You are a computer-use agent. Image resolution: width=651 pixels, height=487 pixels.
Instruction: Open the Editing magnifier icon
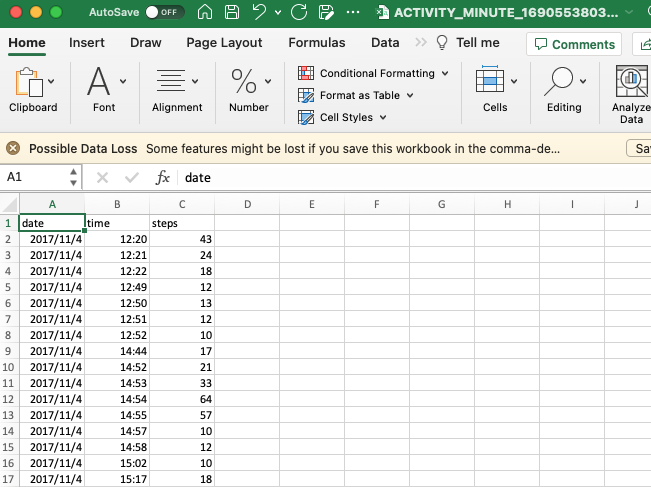tap(558, 81)
